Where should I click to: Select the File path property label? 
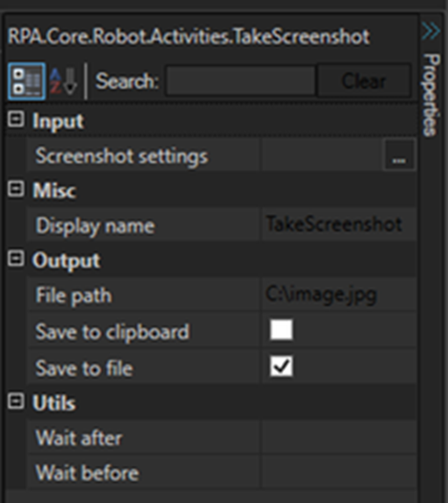tap(74, 296)
